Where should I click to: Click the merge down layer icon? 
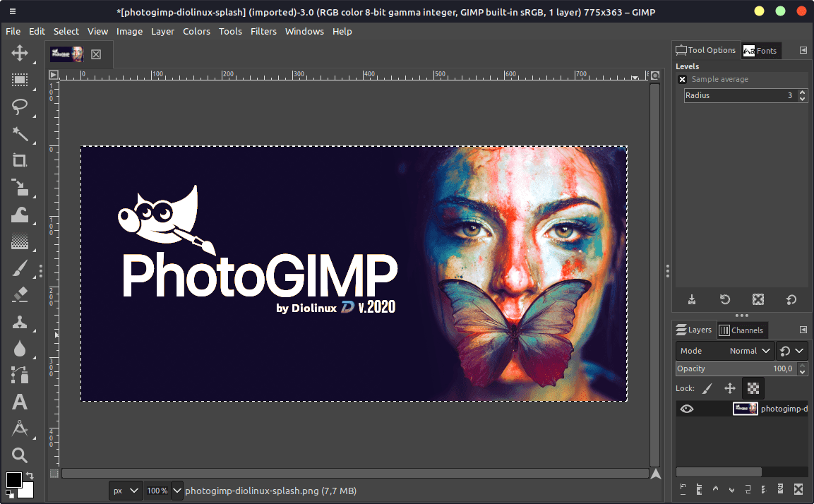[764, 489]
